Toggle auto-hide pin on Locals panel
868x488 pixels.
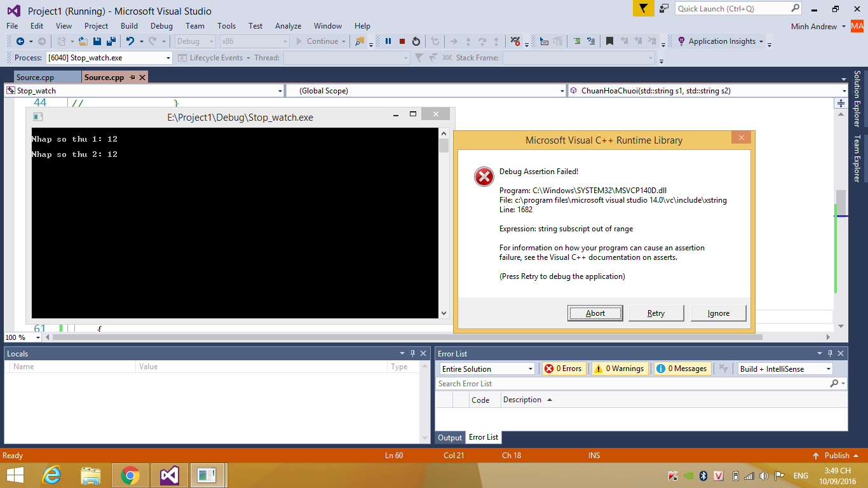click(x=412, y=353)
